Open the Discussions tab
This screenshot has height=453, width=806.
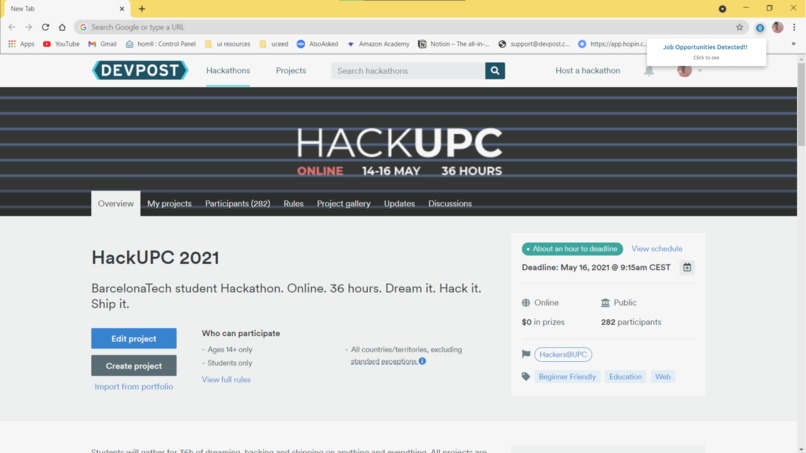point(450,204)
